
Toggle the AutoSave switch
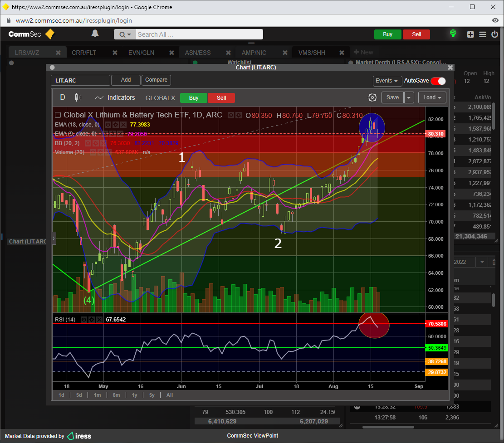438,81
